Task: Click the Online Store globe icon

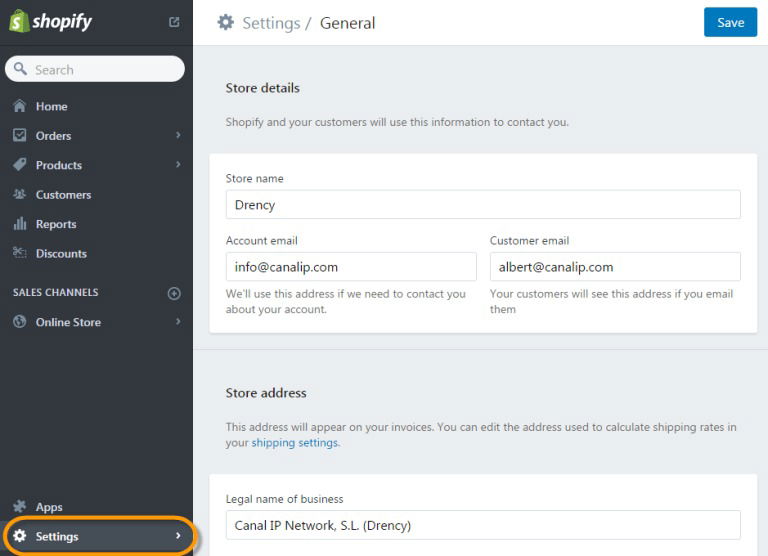Action: tap(20, 321)
